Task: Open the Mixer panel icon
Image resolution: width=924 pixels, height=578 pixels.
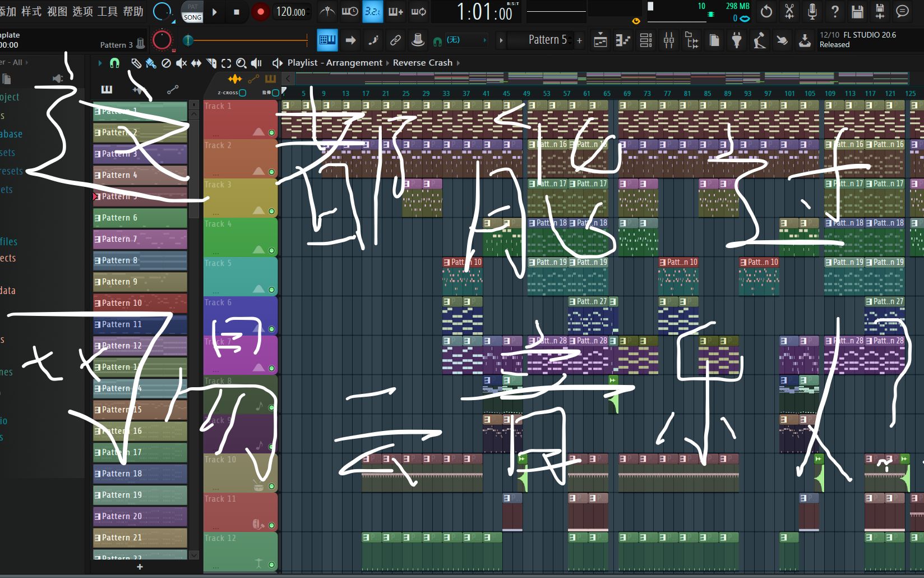Action: [668, 40]
